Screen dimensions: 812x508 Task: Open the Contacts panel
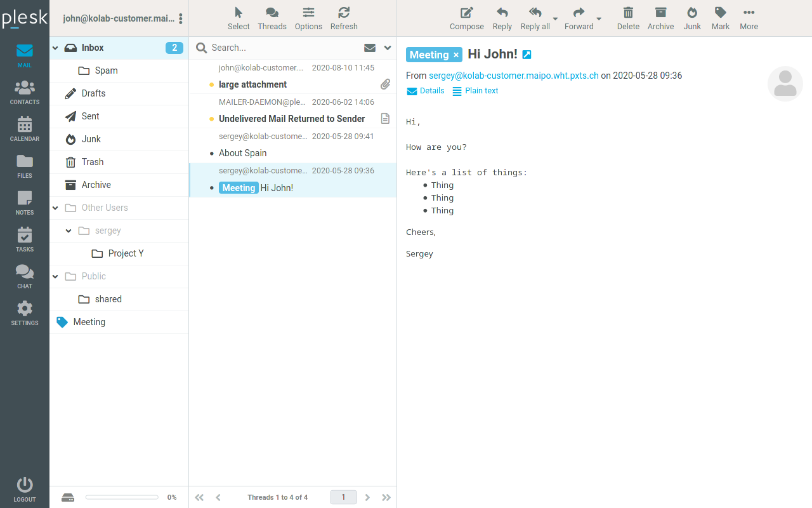[24, 91]
